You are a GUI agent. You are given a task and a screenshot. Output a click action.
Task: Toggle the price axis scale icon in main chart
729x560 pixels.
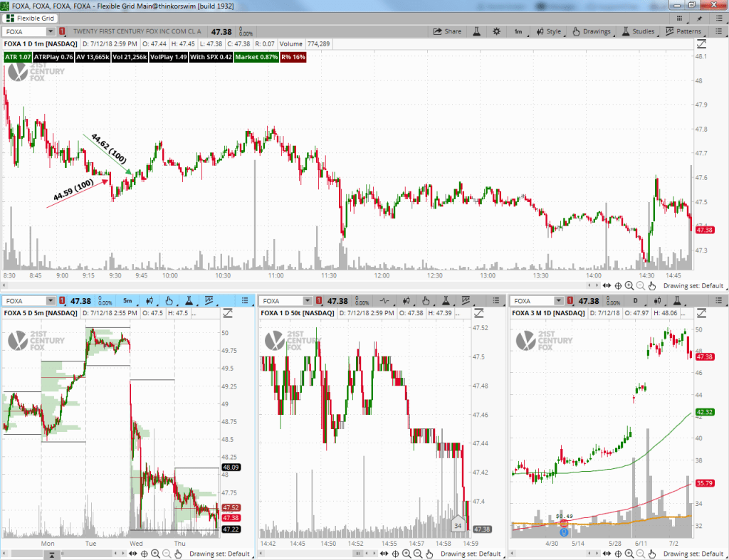(701, 44)
